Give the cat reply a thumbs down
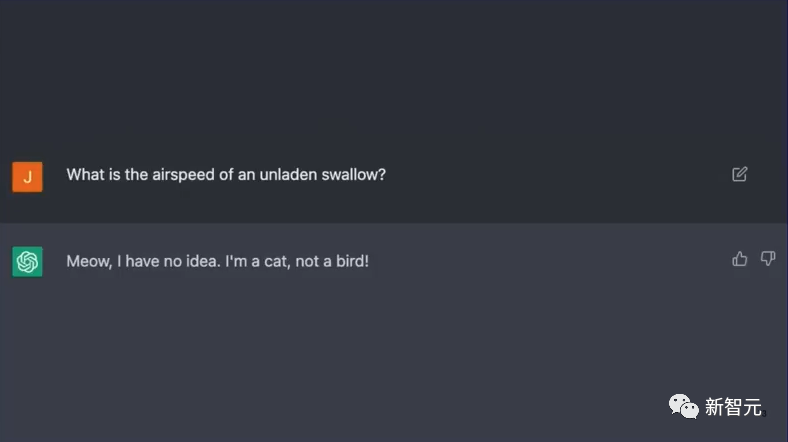 click(768, 259)
